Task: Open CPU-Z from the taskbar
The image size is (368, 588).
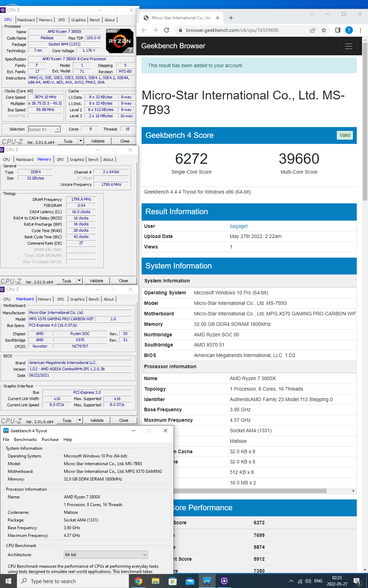Action: [x=224, y=581]
